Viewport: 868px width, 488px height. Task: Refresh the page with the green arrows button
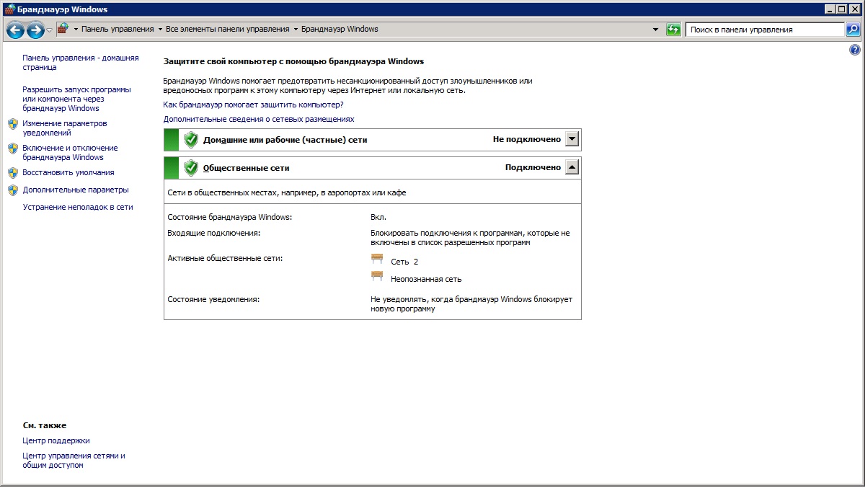[673, 30]
